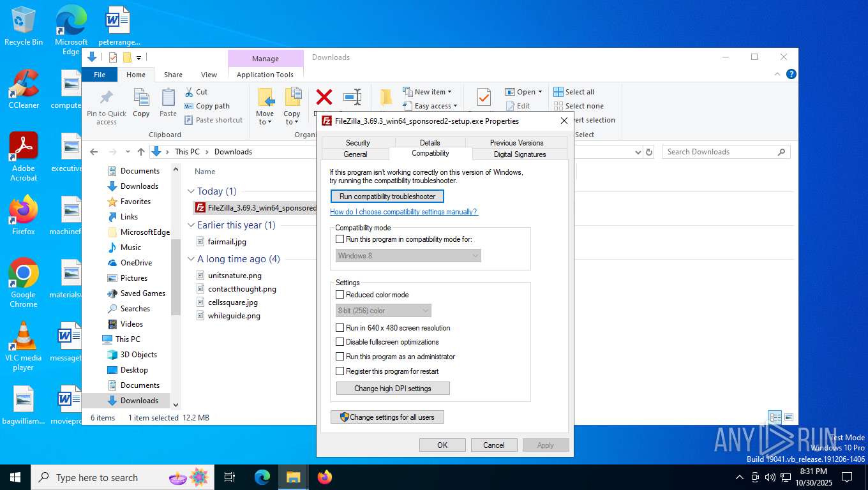Open notification center icon in tray
This screenshot has width=868, height=490.
tap(847, 477)
